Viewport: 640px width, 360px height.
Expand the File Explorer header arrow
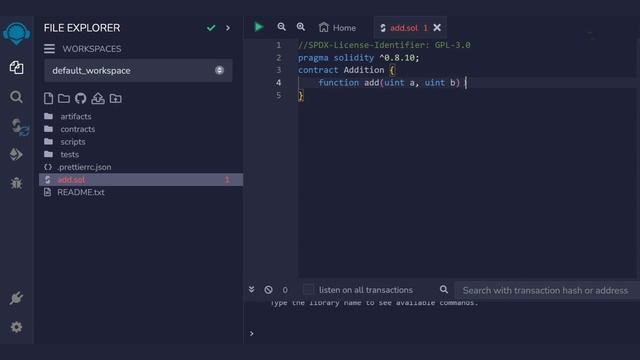click(x=228, y=28)
